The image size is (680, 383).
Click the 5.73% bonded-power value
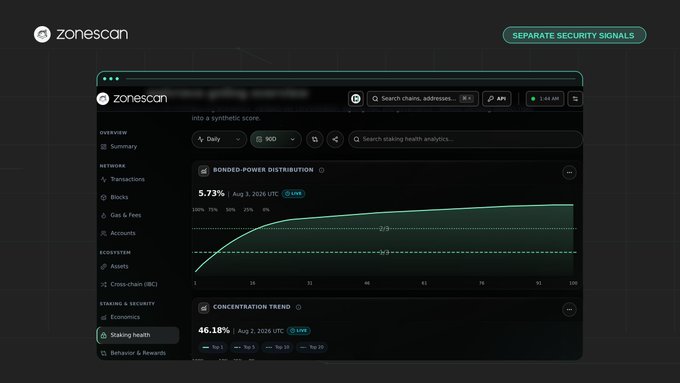(211, 193)
